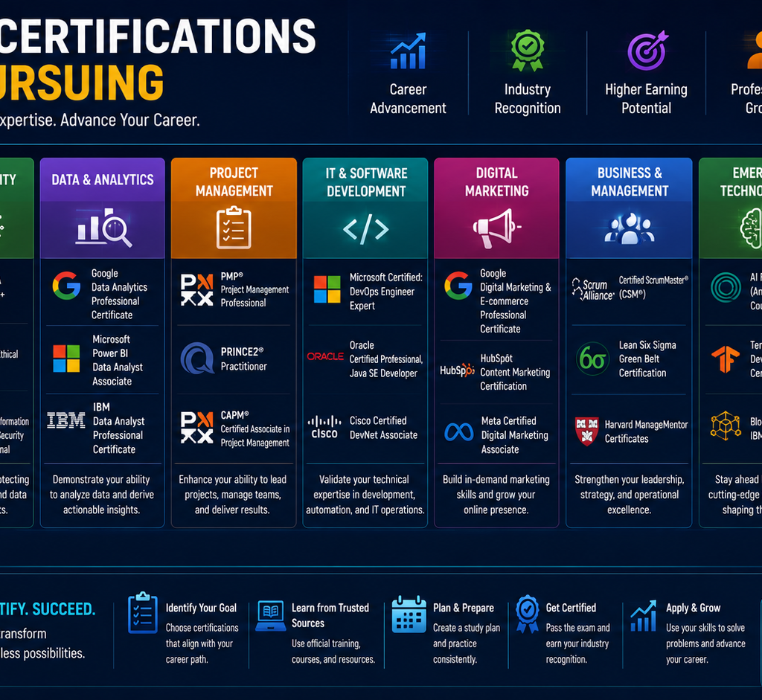762x700 pixels.
Task: Click the Plan & Prepare heading
Action: coord(464,608)
